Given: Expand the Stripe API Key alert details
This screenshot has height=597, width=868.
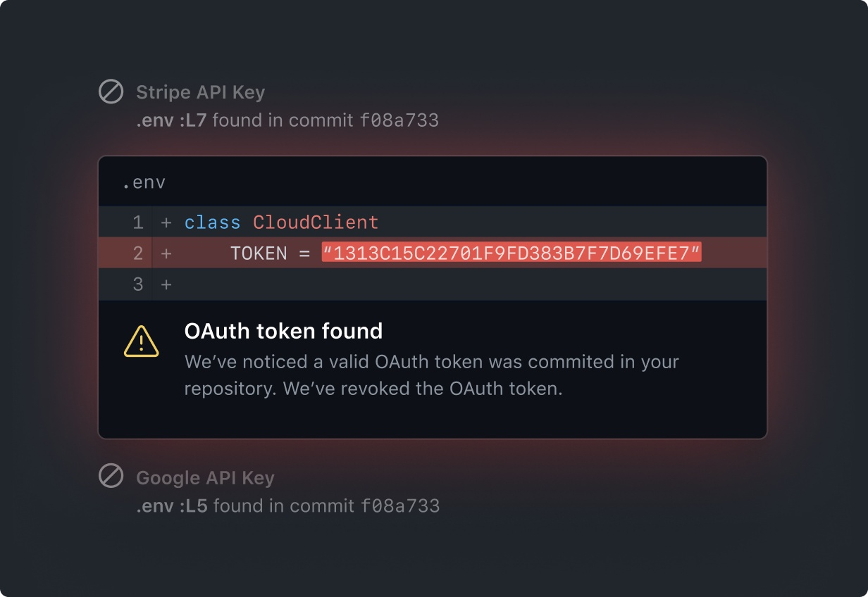Looking at the screenshot, I should point(201,92).
